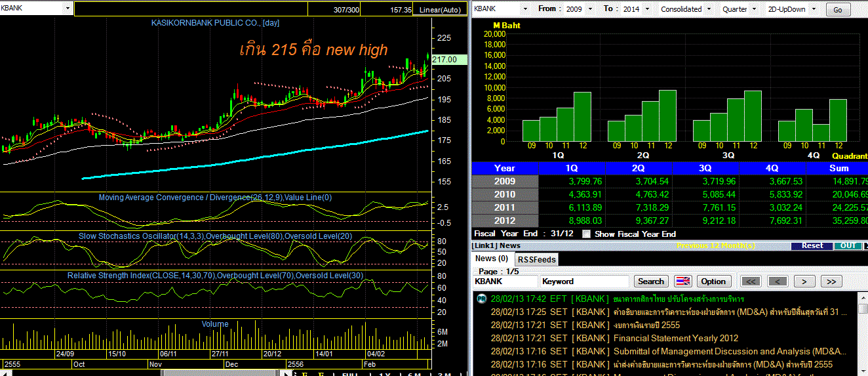The image size is (868, 376).
Task: Open the Financial Statement Yearly 2012 news item
Action: click(x=676, y=338)
